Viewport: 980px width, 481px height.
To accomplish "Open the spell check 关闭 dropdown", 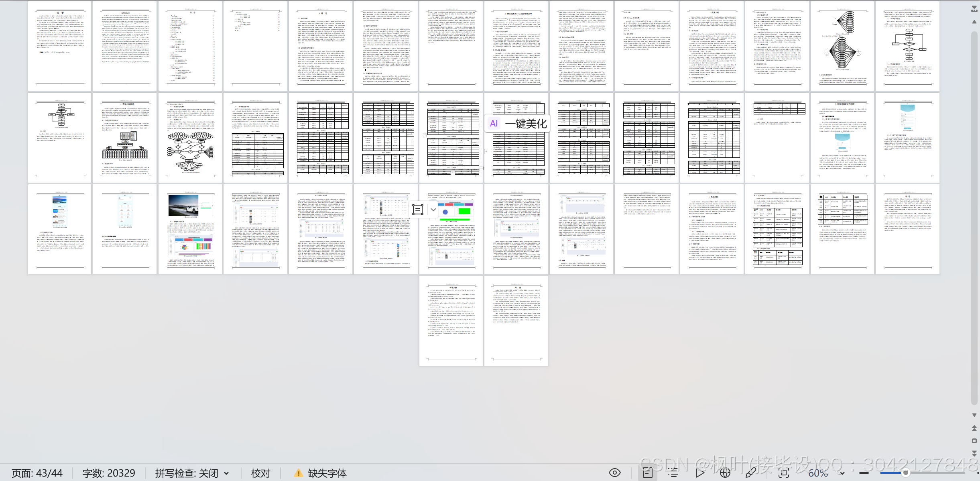I will [x=226, y=473].
